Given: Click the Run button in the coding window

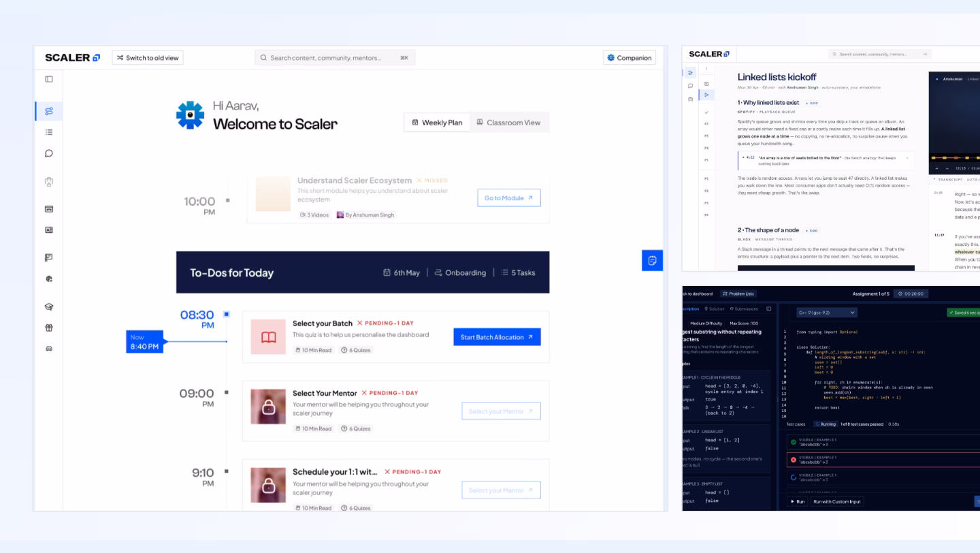Looking at the screenshot, I should coord(798,501).
